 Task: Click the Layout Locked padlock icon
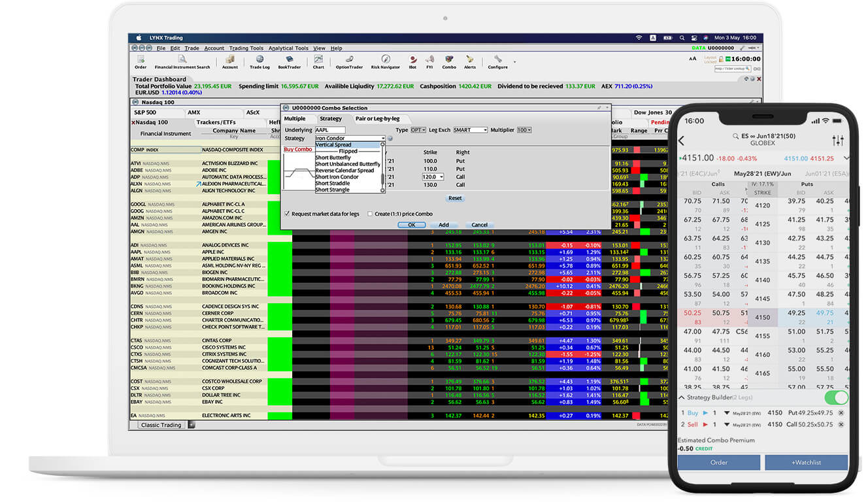pos(722,59)
